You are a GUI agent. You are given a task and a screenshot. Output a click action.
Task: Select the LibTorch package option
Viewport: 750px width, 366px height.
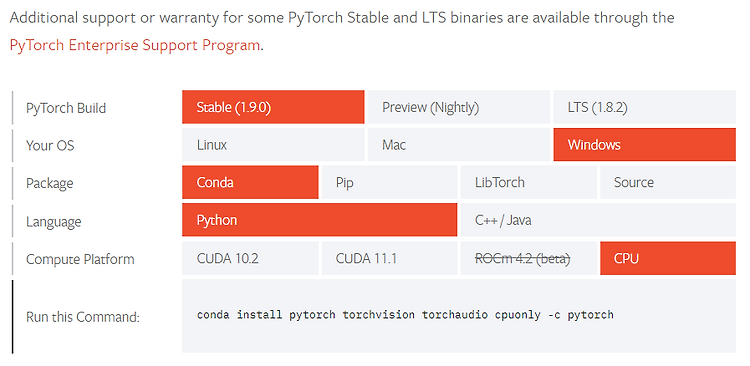tap(529, 182)
